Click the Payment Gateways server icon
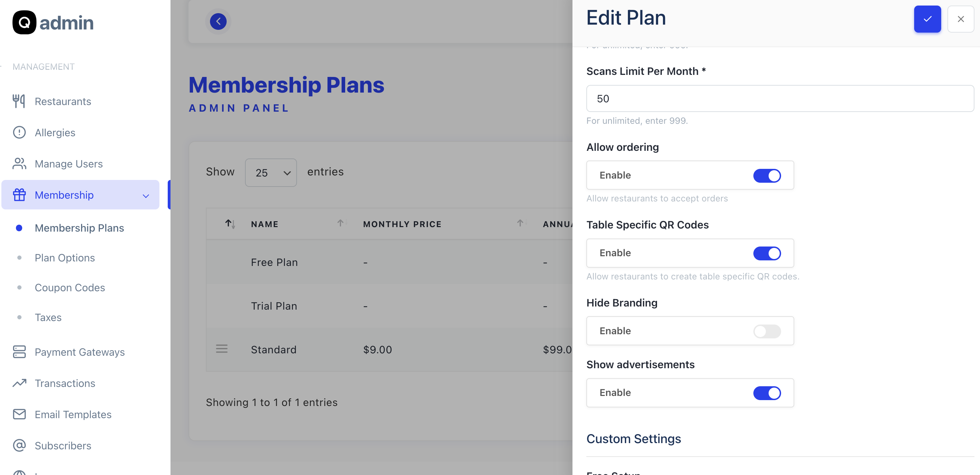980x475 pixels. click(x=19, y=352)
